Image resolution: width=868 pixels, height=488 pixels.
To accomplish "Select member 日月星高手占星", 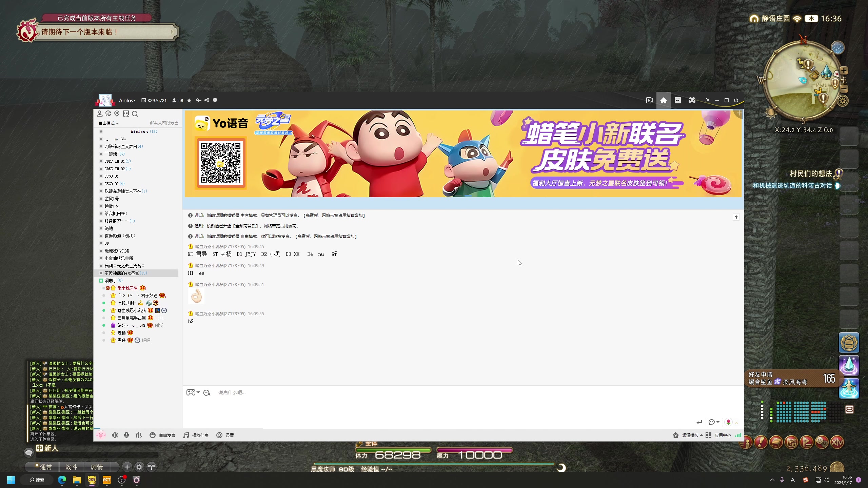I will coord(132,318).
